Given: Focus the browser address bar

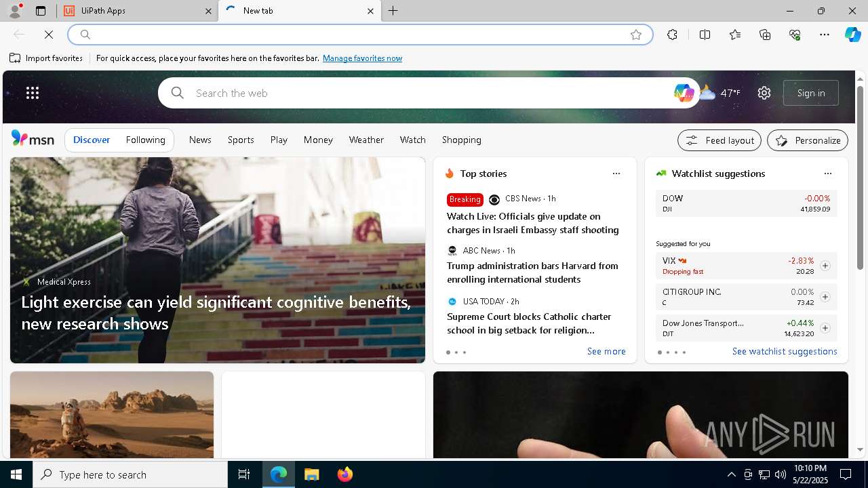Looking at the screenshot, I should point(359,35).
